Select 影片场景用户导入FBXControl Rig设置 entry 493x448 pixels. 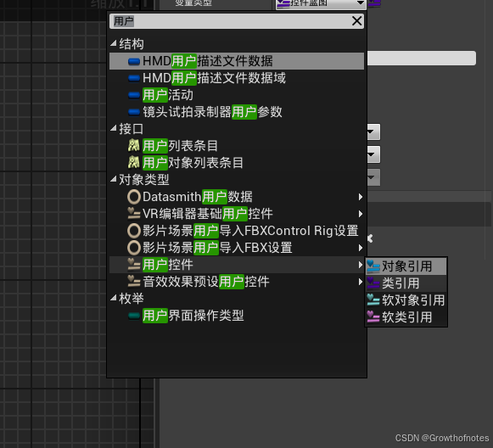(237, 231)
